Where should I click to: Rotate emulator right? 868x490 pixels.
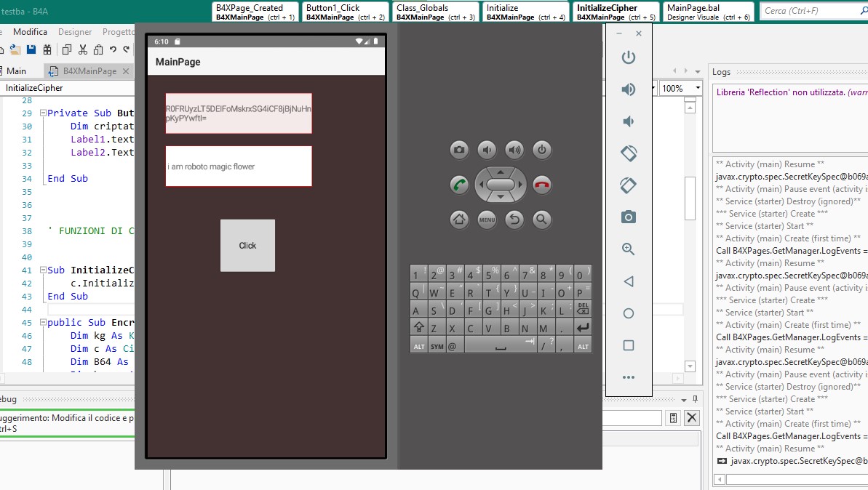point(629,185)
